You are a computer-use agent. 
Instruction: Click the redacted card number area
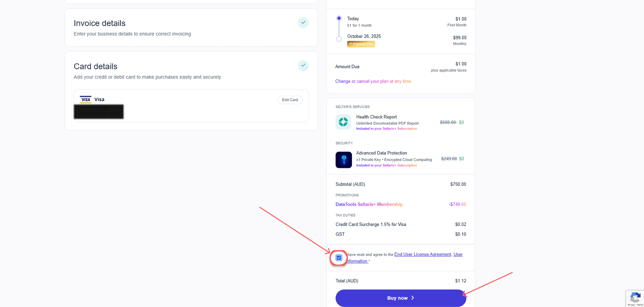[x=98, y=111]
